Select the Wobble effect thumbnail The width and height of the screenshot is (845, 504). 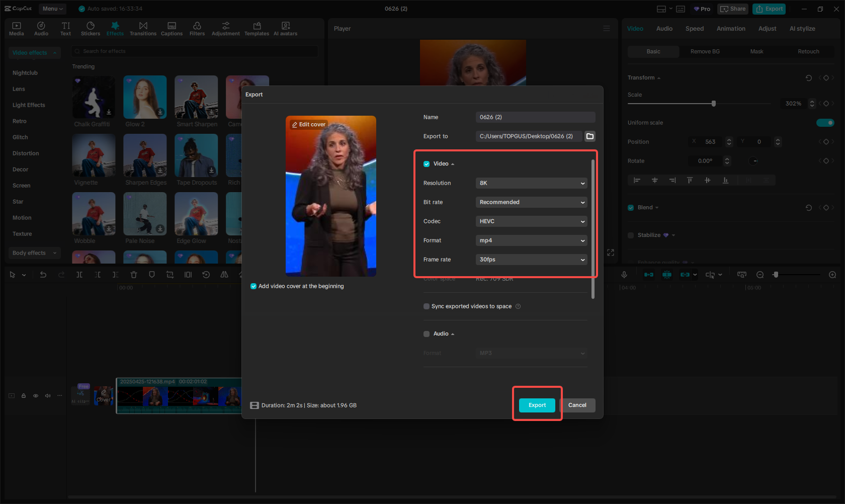pos(94,214)
